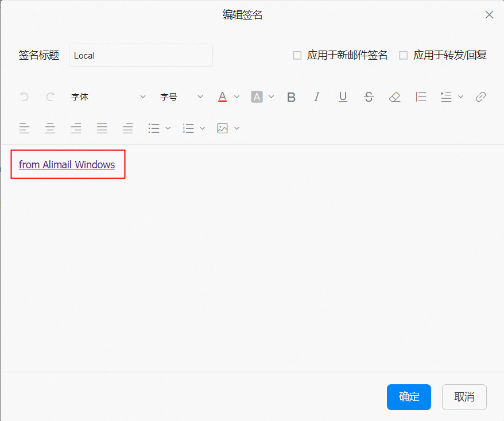
Task: Click the 'from Alimail Windows' link
Action: pos(67,165)
